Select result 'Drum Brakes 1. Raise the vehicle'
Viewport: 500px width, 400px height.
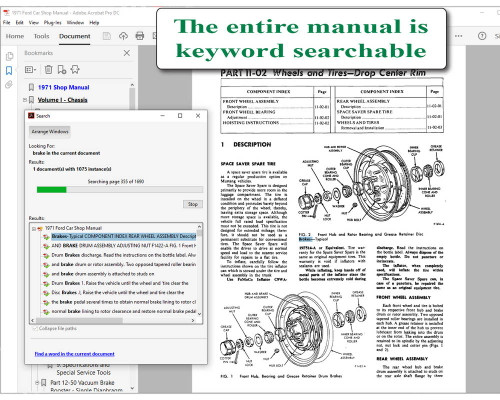point(120,283)
